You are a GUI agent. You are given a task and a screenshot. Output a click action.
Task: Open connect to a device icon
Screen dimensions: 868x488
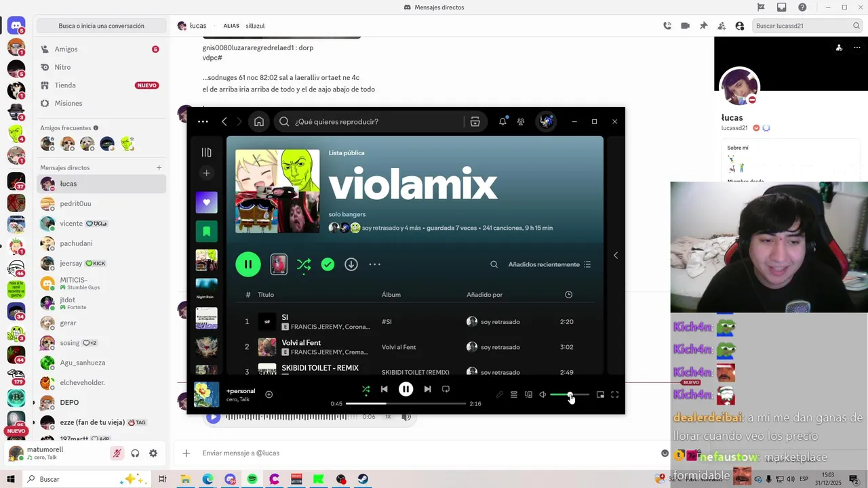[528, 394]
